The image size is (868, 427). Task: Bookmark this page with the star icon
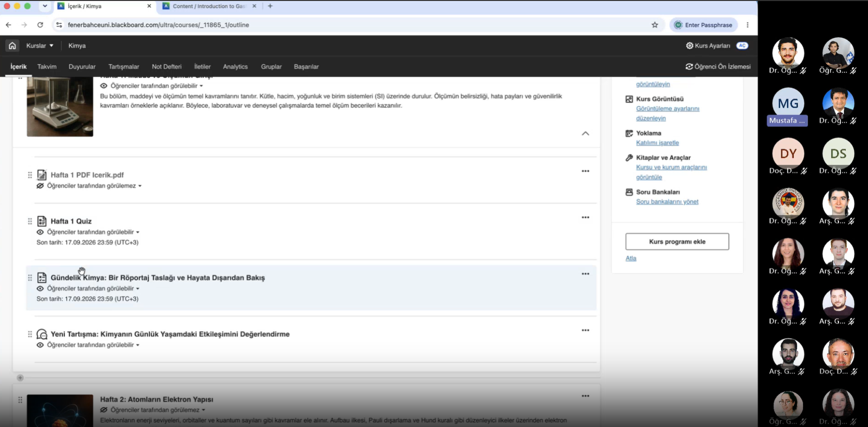pos(655,25)
